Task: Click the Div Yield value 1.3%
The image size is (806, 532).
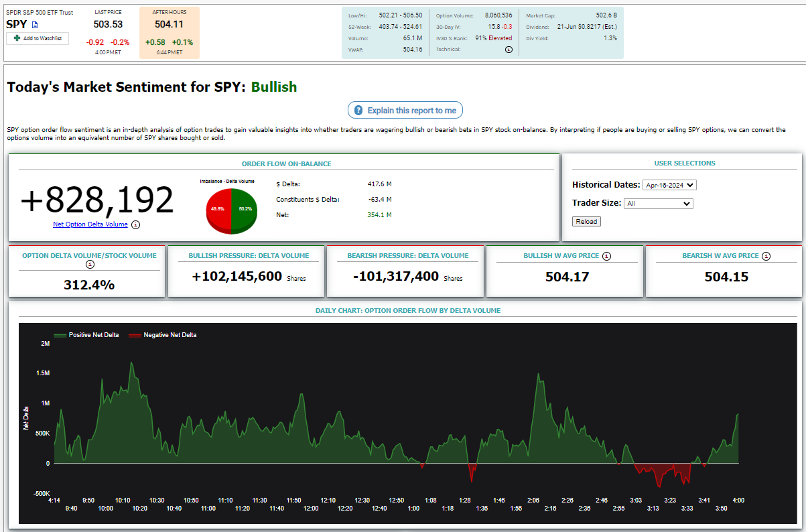Action: coord(610,38)
